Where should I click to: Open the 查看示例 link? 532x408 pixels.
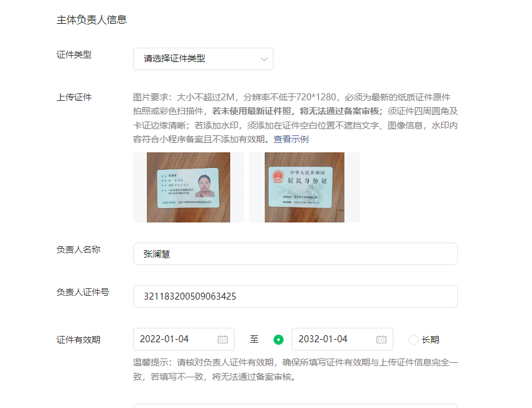point(290,139)
